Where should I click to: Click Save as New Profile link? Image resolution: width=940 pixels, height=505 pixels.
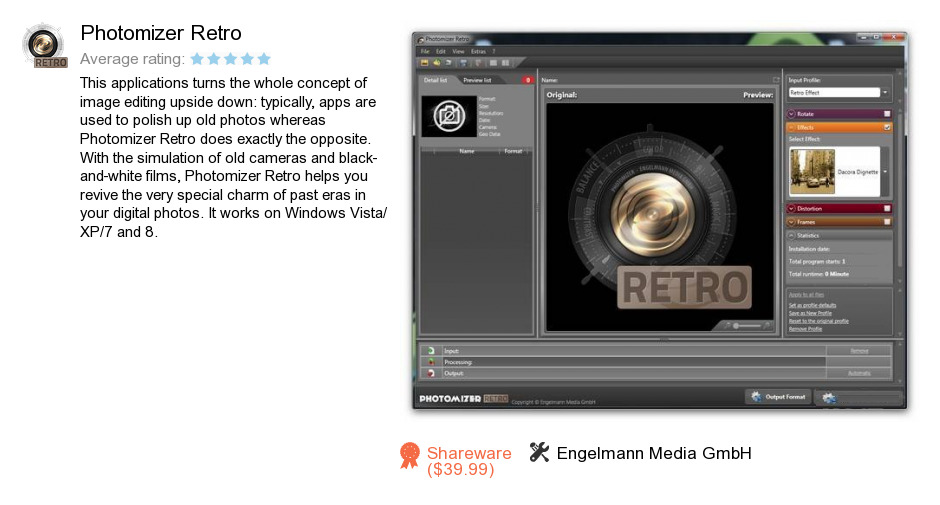810,313
